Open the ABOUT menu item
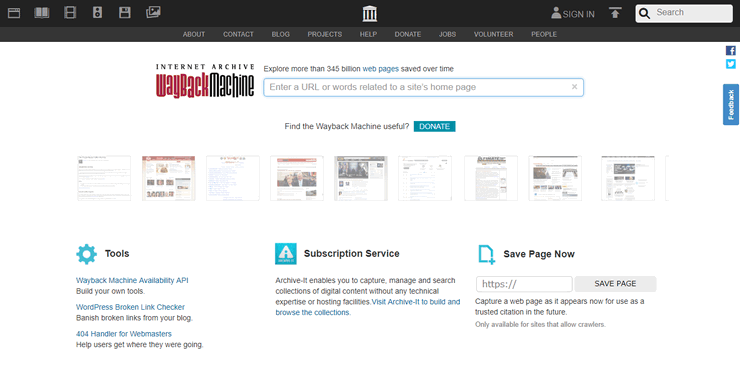740x365 pixels. (194, 34)
